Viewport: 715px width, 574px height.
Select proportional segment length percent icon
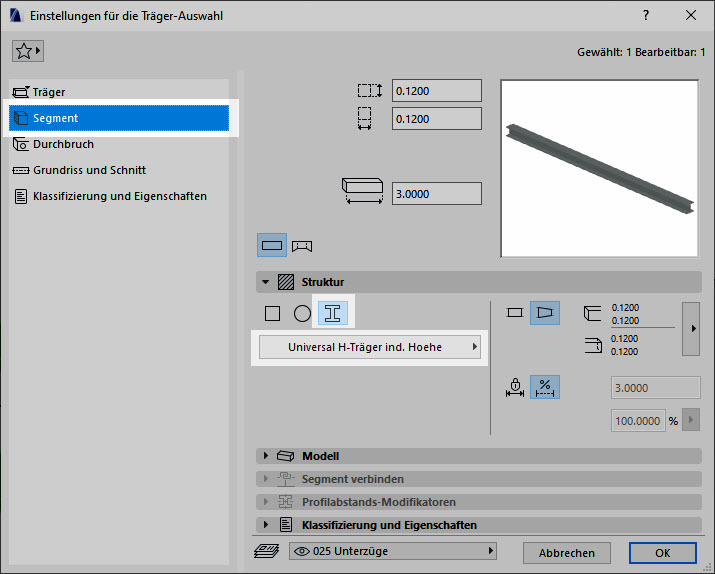[x=545, y=387]
